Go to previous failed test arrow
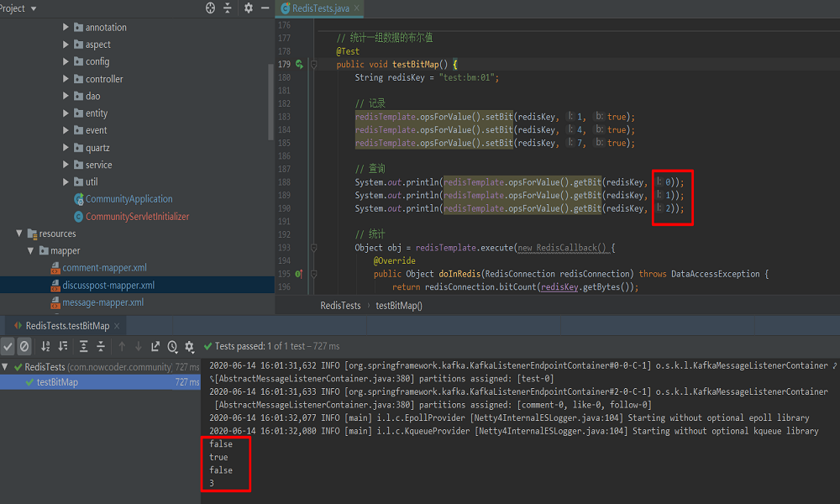 122,347
